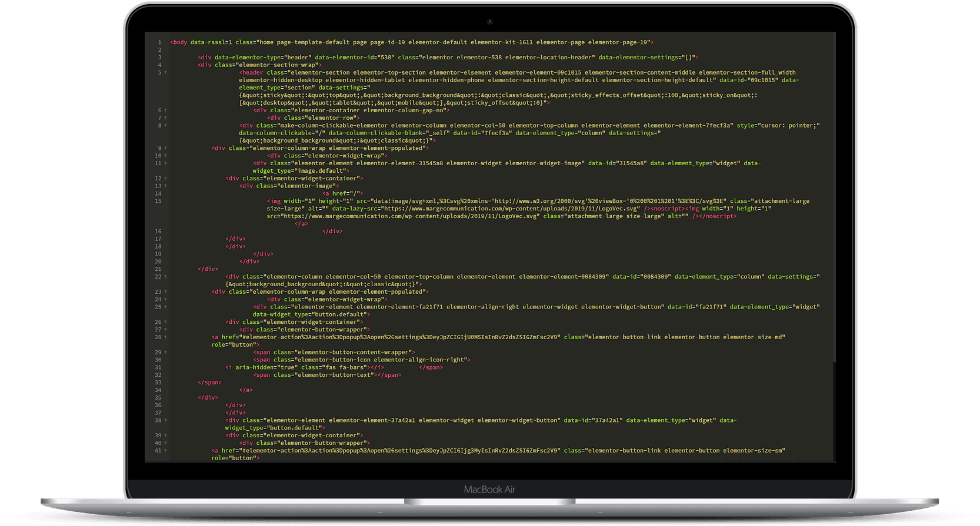
Task: Collapse fold arrow at line 23
Action: point(165,292)
